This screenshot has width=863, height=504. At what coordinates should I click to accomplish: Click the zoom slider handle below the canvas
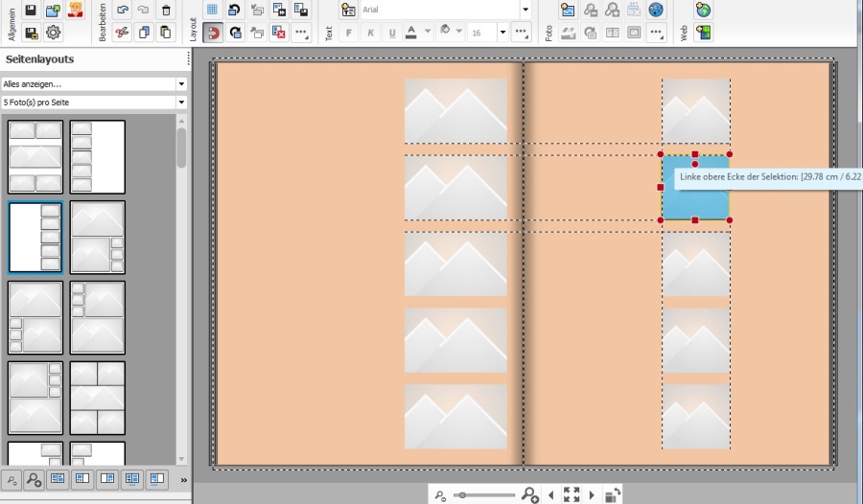(462, 494)
